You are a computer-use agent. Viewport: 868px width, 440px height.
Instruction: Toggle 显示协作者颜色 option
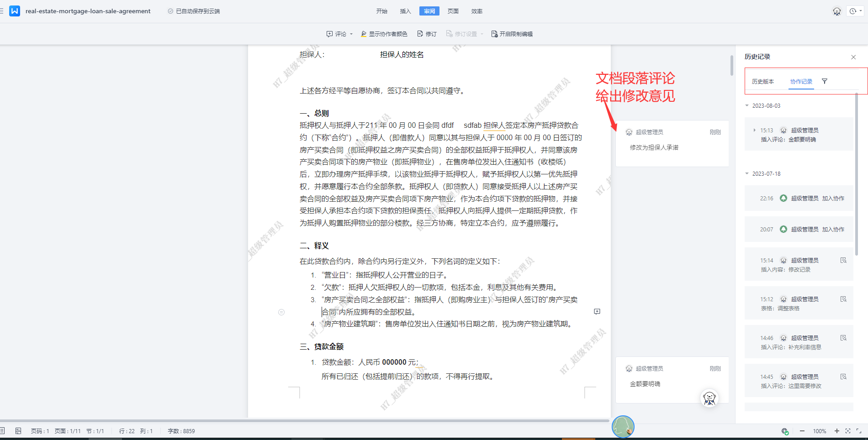(x=384, y=34)
